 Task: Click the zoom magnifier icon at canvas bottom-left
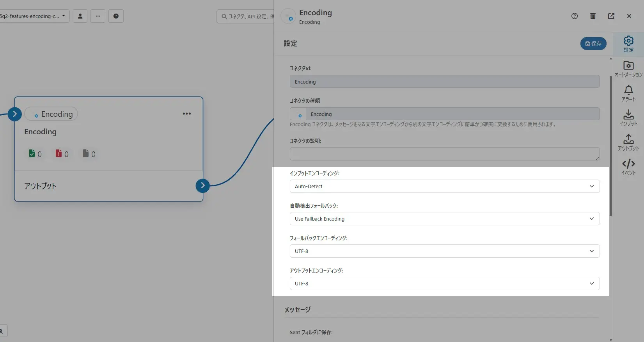click(2, 331)
